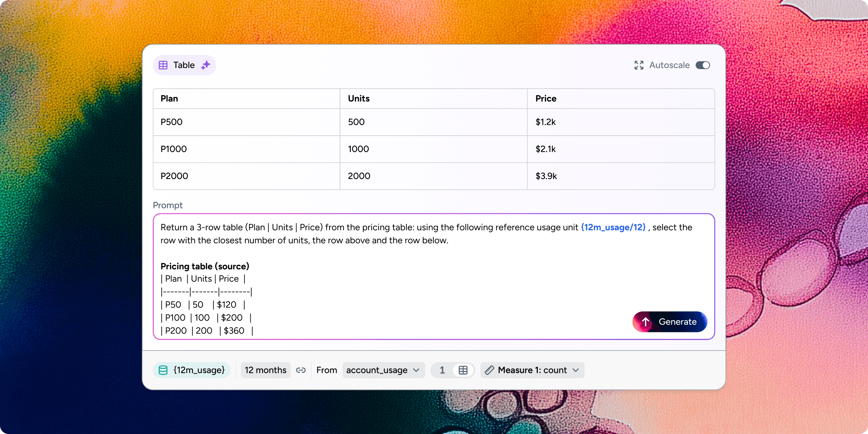Click the Plan column header
This screenshot has width=868, height=434.
169,98
